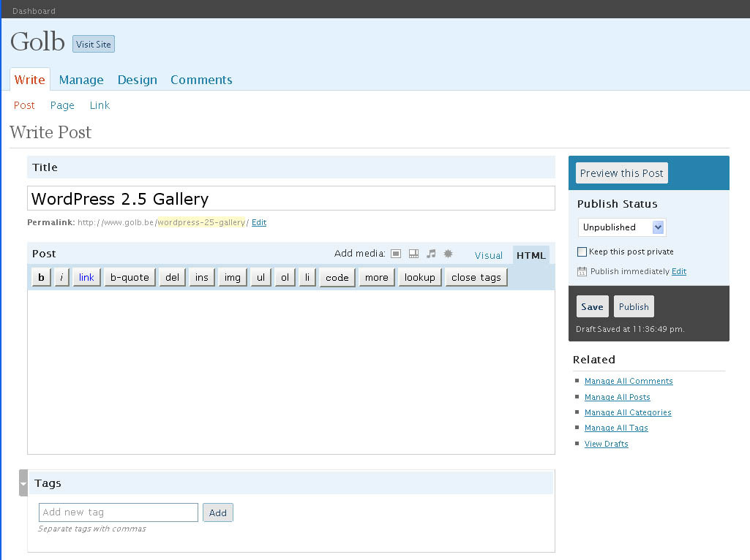Click the li list item button
This screenshot has height=560, width=750.
tap(307, 277)
